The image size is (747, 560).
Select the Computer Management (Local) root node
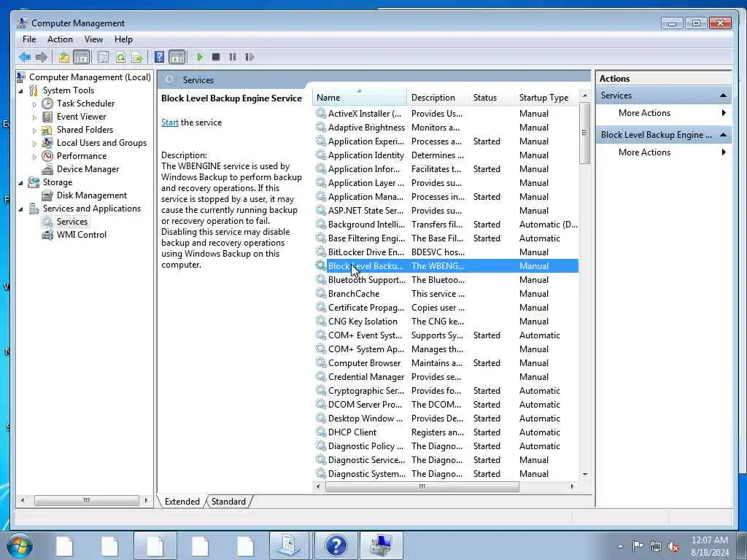[x=90, y=77]
